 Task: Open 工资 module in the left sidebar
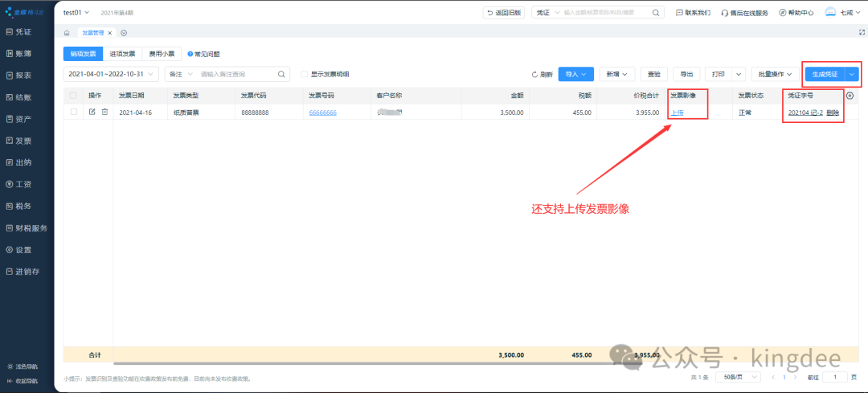[24, 184]
